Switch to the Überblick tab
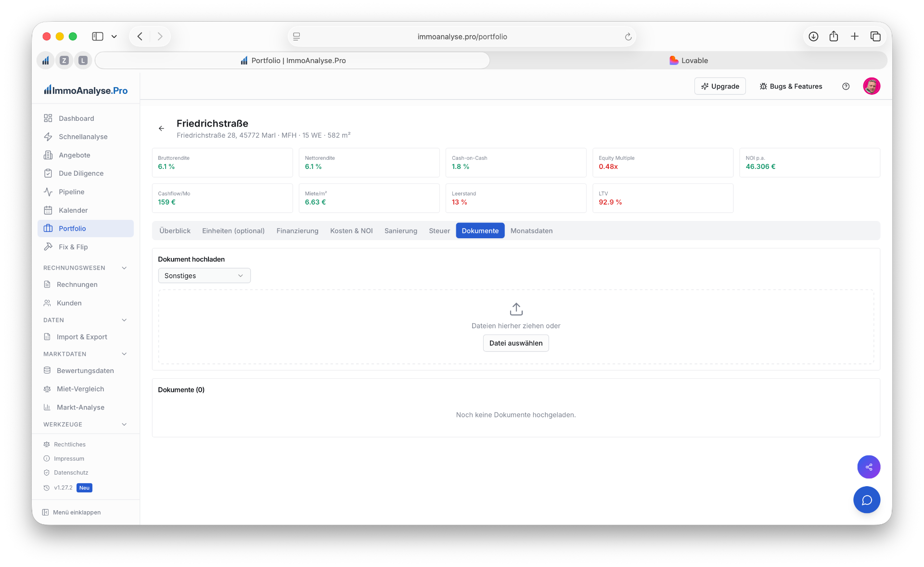The height and width of the screenshot is (567, 924). coord(175,231)
